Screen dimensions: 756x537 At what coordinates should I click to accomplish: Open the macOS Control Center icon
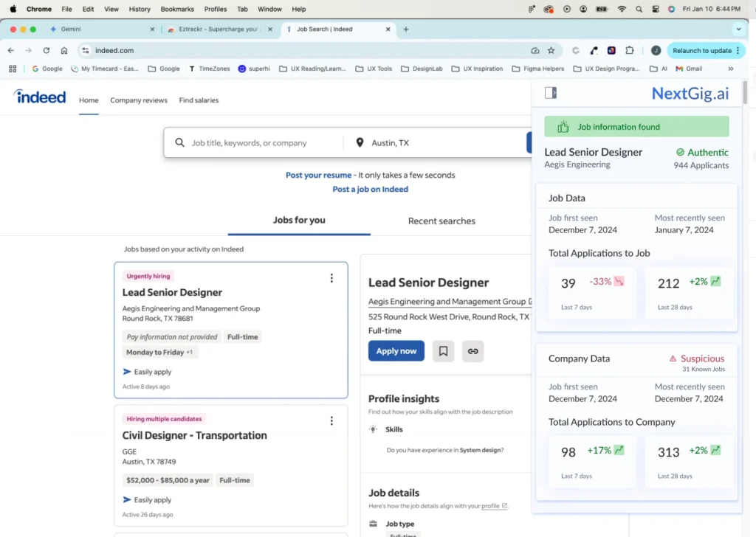pyautogui.click(x=656, y=9)
